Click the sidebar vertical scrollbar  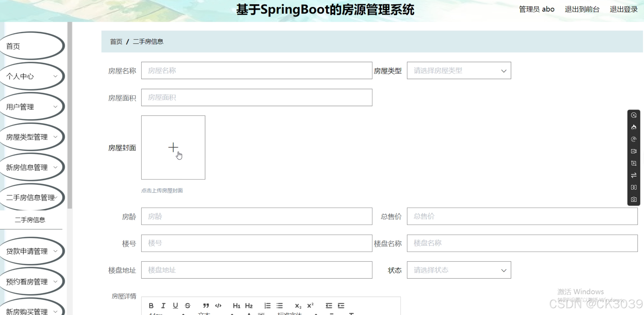point(70,115)
